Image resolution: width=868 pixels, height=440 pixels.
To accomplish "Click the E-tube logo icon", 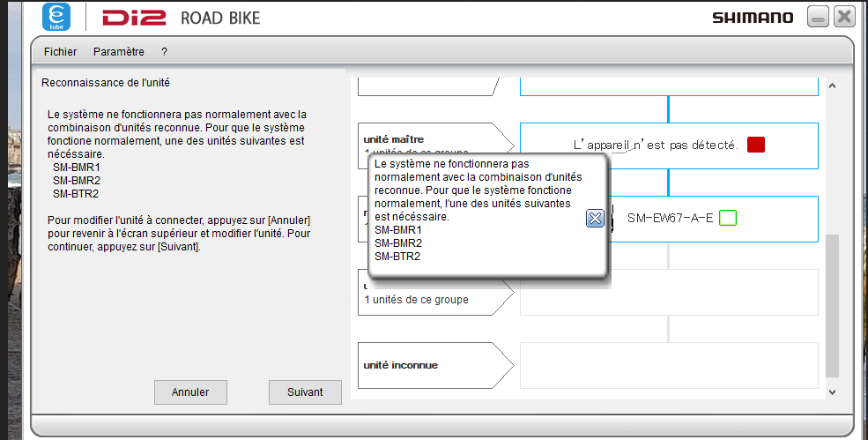I will [x=57, y=17].
